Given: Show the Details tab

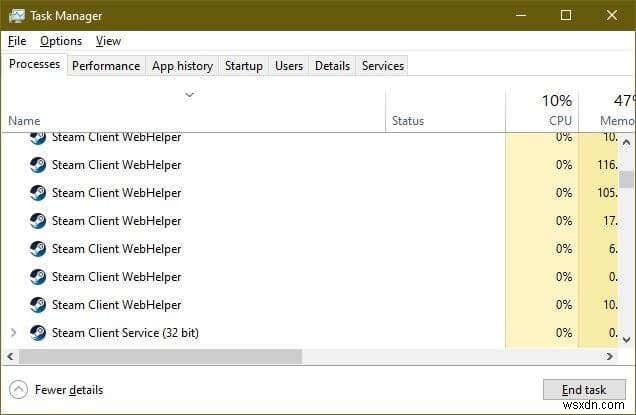Looking at the screenshot, I should coord(332,66).
